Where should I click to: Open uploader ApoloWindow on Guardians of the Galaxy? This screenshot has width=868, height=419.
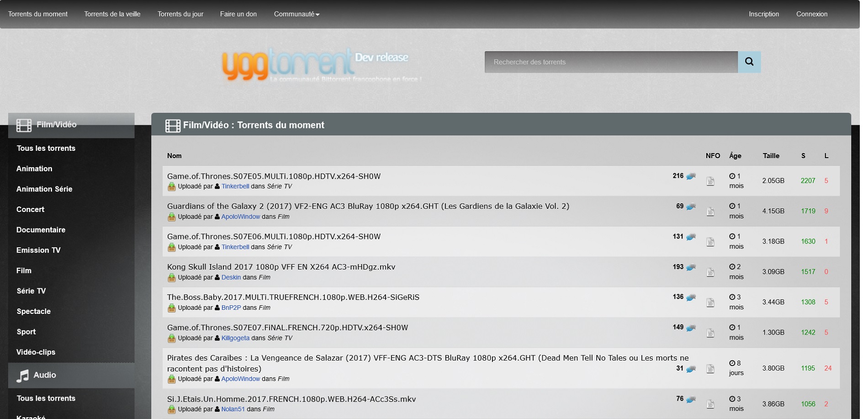pyautogui.click(x=241, y=217)
